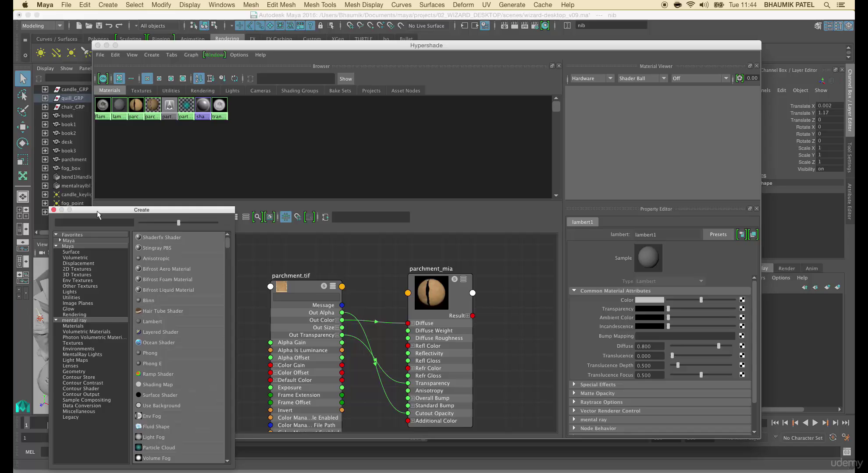Screen dimensions: 868x473
Task: Expand Matte Opacity section
Action: tap(574, 393)
